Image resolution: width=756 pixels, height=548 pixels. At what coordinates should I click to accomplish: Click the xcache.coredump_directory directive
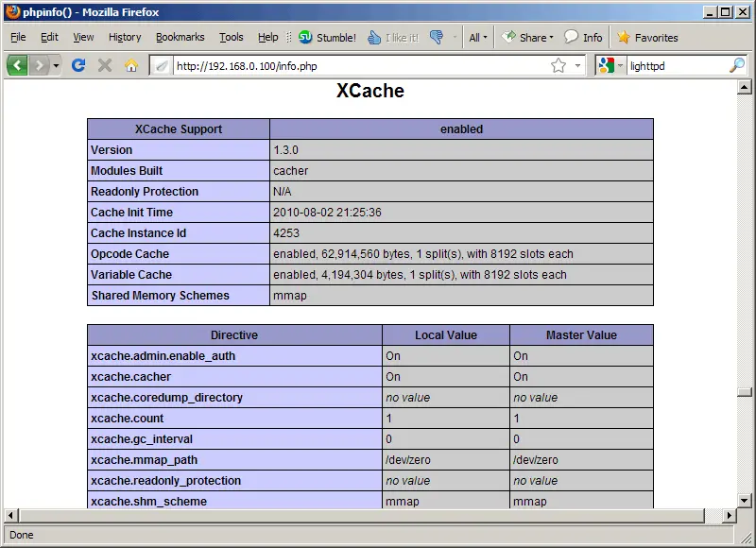click(167, 397)
